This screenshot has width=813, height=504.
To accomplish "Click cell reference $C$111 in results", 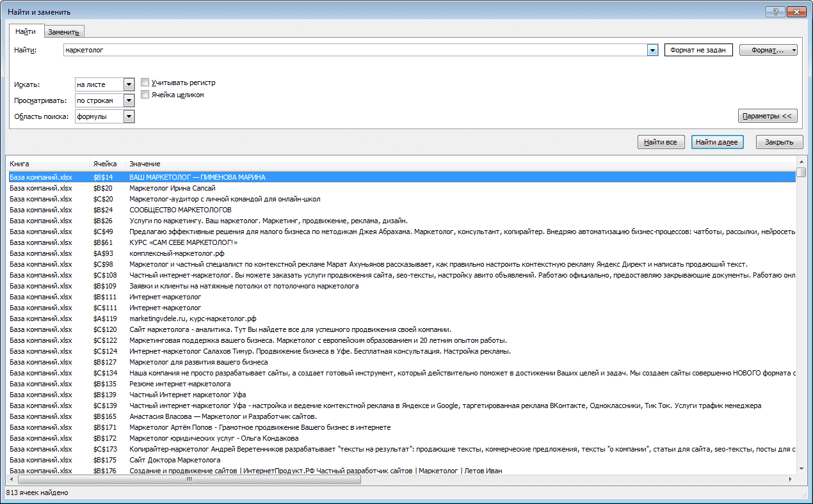I will (x=104, y=308).
